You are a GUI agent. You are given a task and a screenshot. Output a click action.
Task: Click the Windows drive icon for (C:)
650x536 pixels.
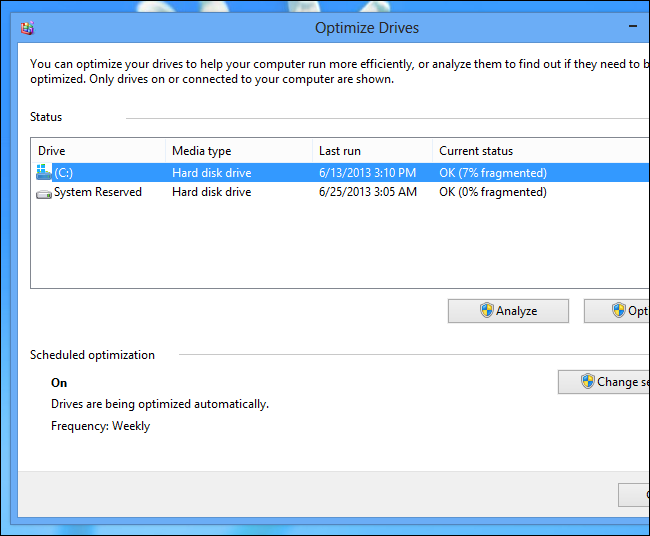[x=44, y=172]
